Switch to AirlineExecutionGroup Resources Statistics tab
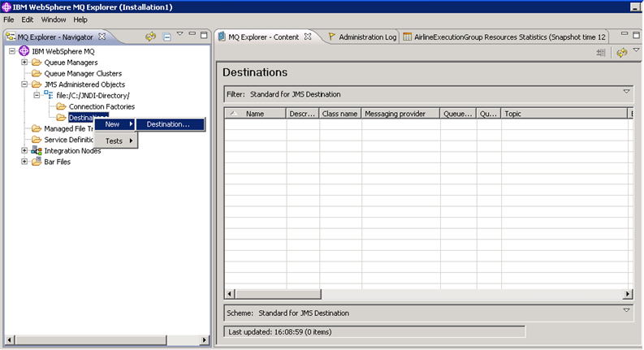Viewport: 644px width, 350px height. click(505, 37)
